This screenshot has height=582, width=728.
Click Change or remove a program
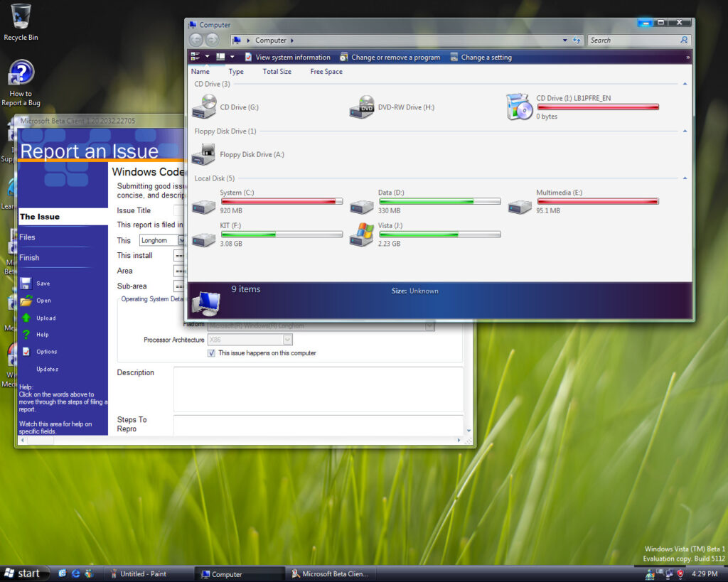point(390,57)
